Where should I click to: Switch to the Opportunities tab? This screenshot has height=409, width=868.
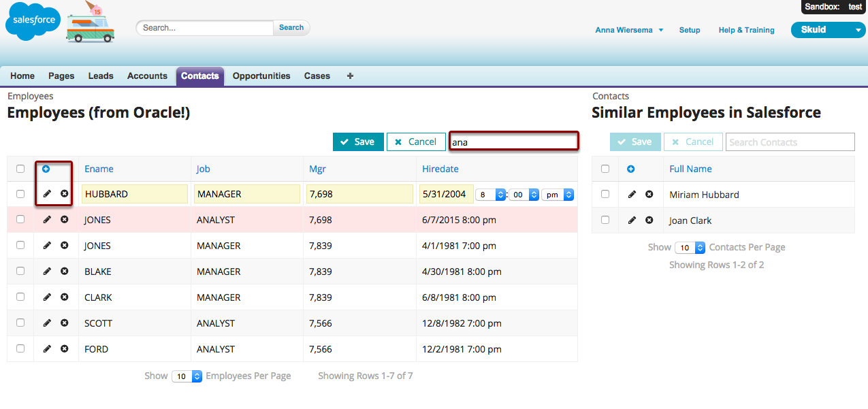tap(261, 76)
